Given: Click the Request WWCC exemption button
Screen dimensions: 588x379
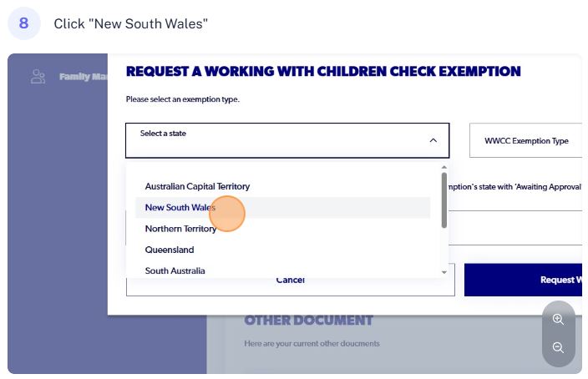Looking at the screenshot, I should click(523, 280).
